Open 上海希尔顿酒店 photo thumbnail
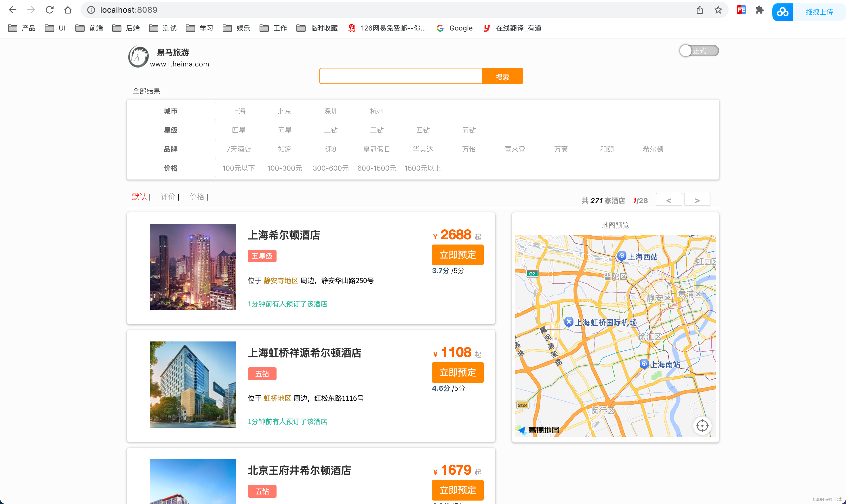846x504 pixels. pos(193,267)
